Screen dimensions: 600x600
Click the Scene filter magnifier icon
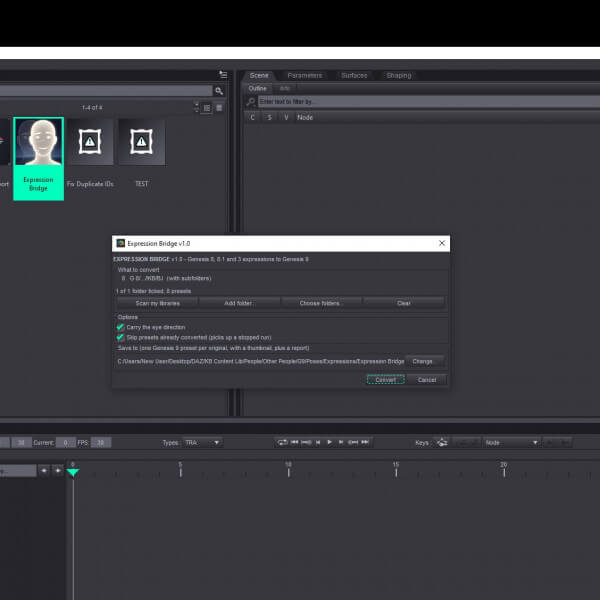251,102
